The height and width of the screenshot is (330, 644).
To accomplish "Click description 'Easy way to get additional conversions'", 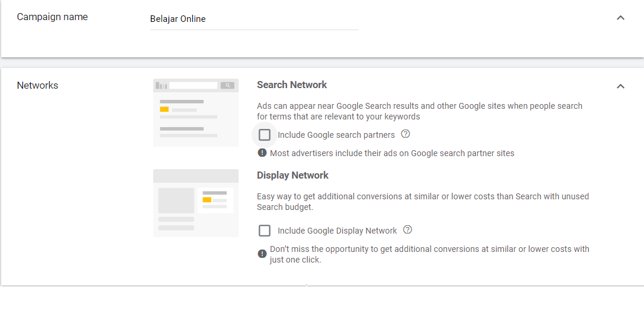I will coord(423,202).
